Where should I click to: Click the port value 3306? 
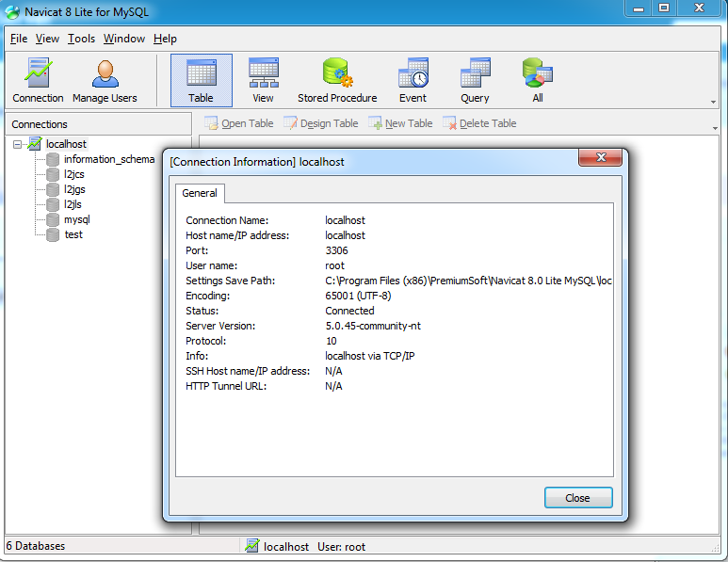point(336,250)
